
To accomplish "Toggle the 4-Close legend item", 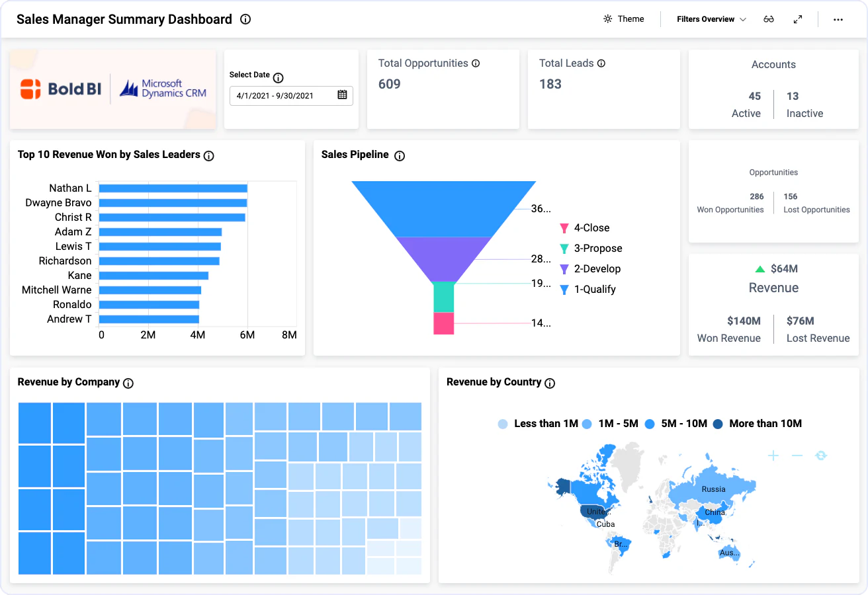I will (x=585, y=228).
